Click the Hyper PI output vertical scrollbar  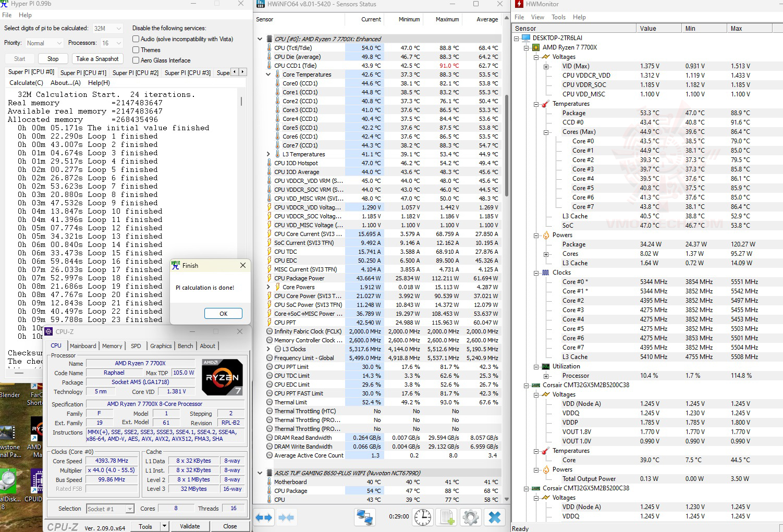coord(241,101)
